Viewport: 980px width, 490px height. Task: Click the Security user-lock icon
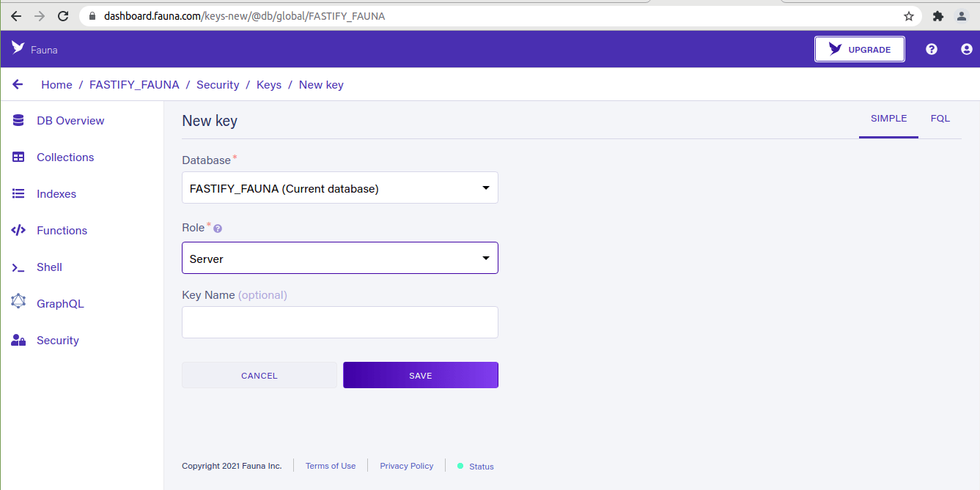18,340
